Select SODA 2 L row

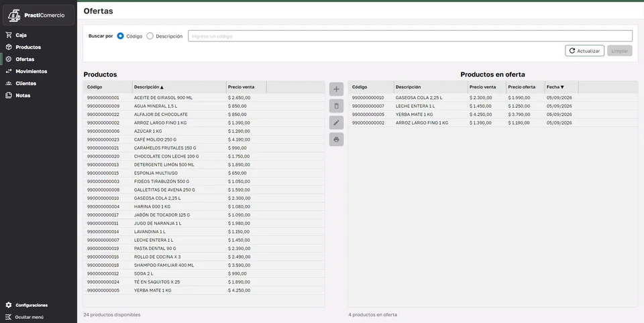pyautogui.click(x=204, y=274)
